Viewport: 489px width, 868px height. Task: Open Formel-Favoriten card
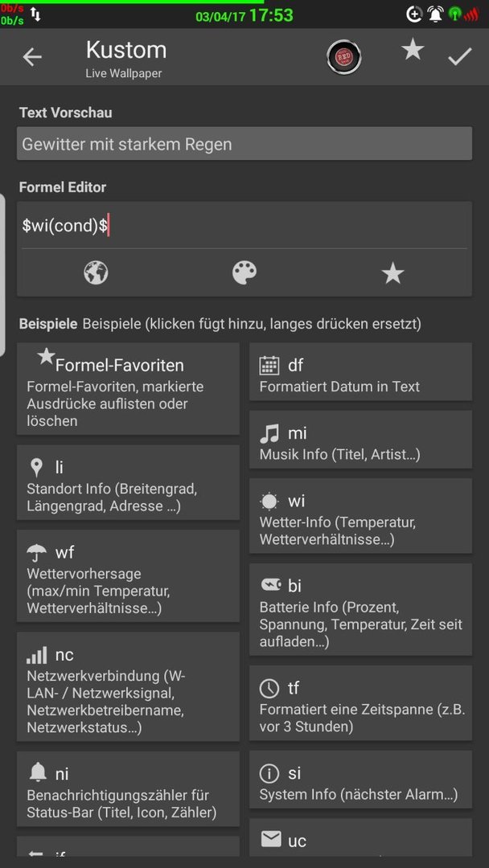point(128,389)
